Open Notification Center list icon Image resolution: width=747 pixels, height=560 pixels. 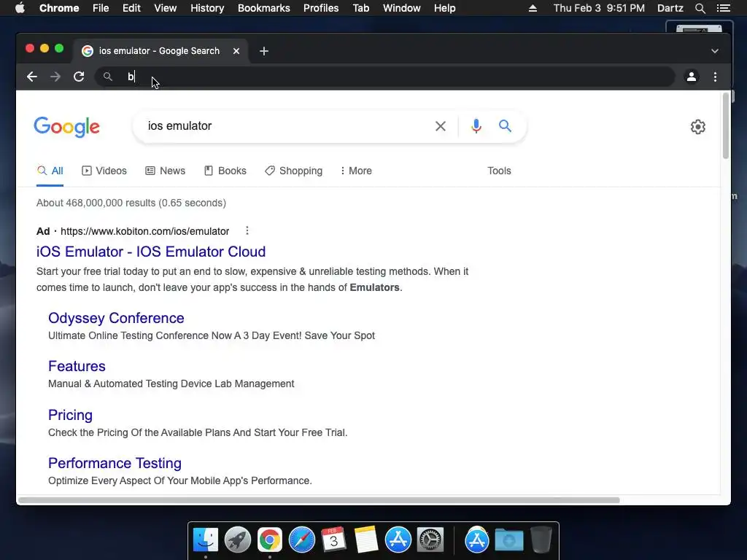[723, 8]
